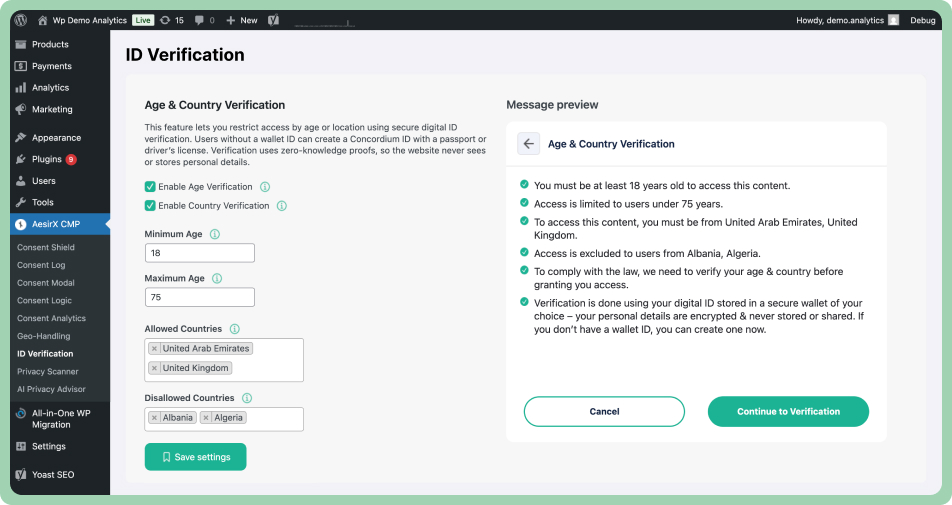Click info icon beside Minimum Age

[215, 234]
